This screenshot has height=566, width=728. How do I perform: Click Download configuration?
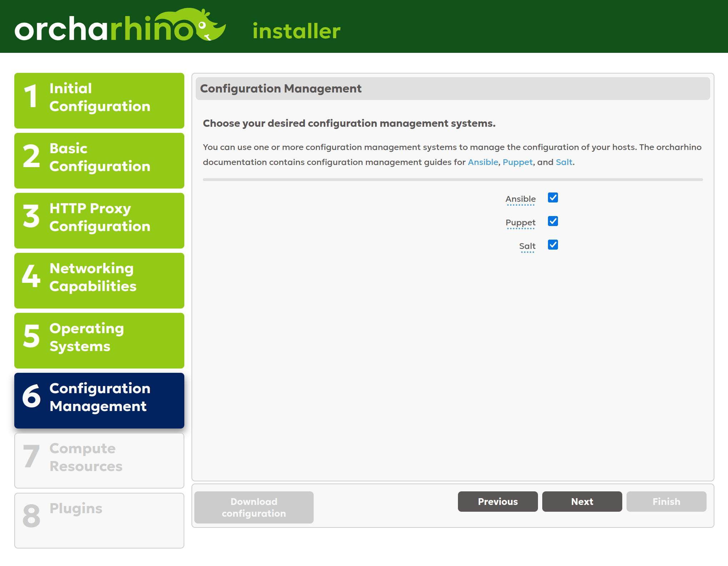[x=253, y=507]
